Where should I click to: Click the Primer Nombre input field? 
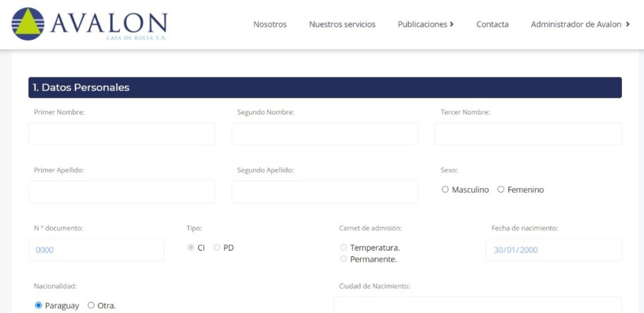[121, 134]
